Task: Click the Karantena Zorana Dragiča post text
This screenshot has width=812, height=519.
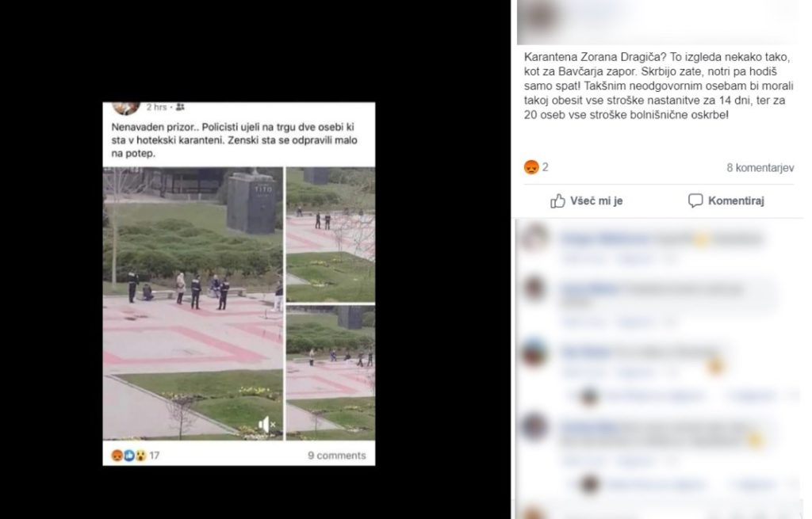Action: click(658, 86)
